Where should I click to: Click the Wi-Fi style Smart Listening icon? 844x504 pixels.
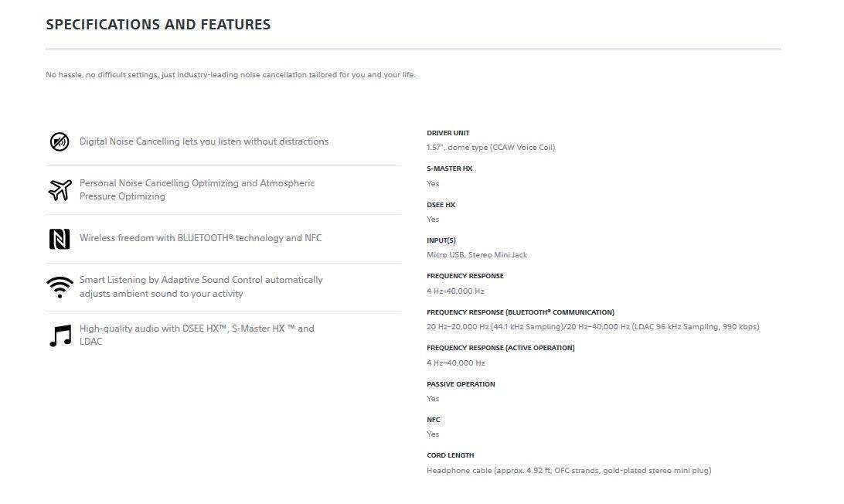coord(60,287)
